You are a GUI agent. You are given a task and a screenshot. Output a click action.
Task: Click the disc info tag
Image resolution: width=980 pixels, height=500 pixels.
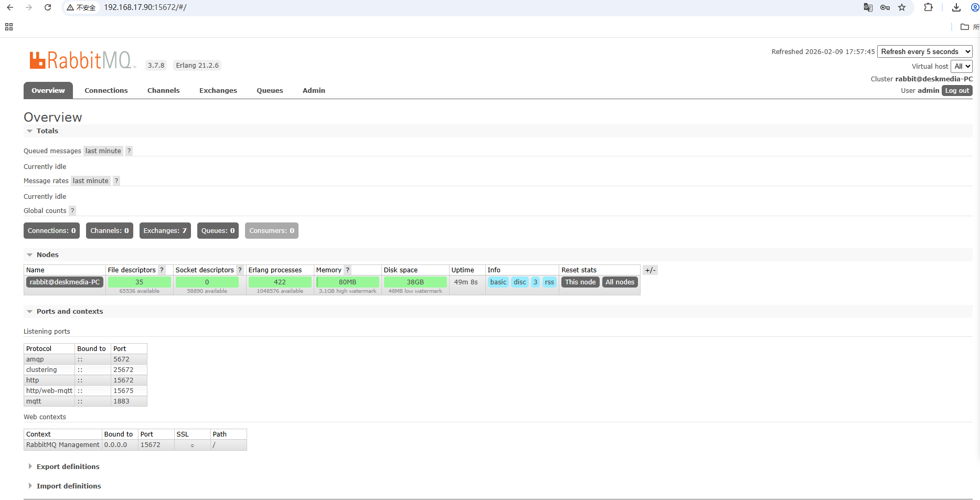[520, 282]
